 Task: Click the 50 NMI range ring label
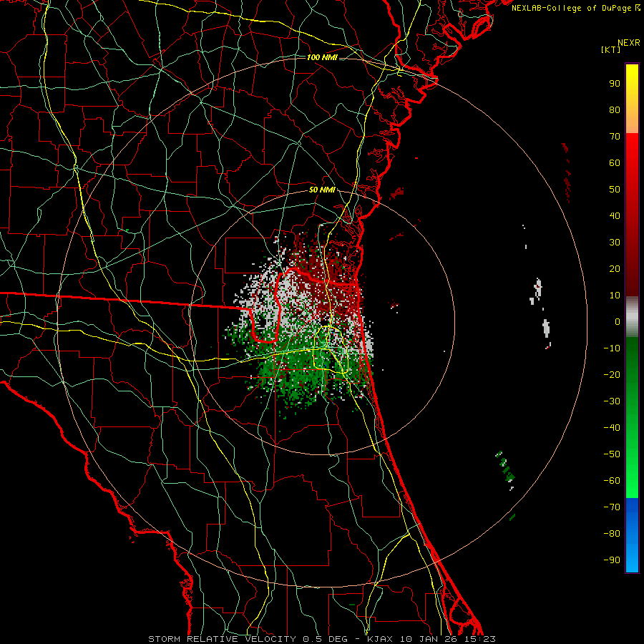[322, 190]
